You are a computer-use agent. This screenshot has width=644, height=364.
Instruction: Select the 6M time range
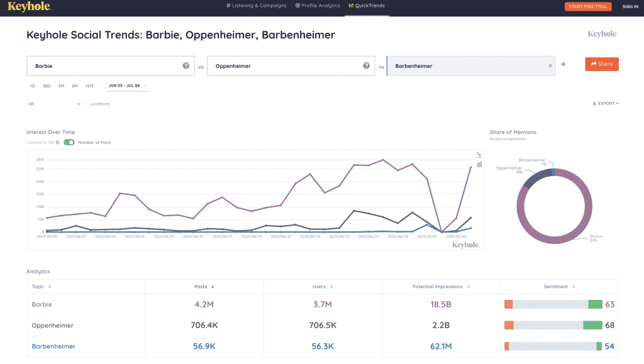coord(75,85)
